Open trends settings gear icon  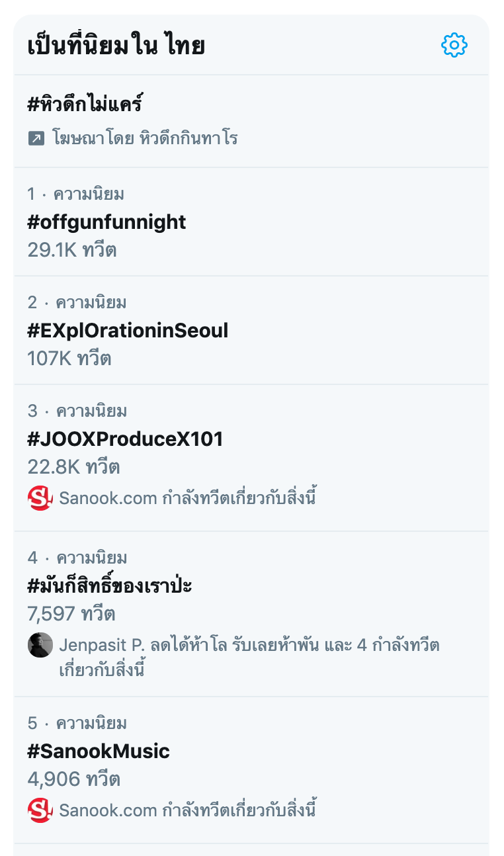tap(454, 46)
